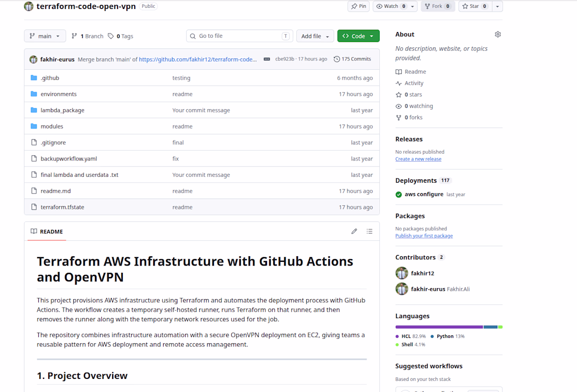Click the search icon in Go to file
The width and height of the screenshot is (577, 392).
[x=193, y=36]
